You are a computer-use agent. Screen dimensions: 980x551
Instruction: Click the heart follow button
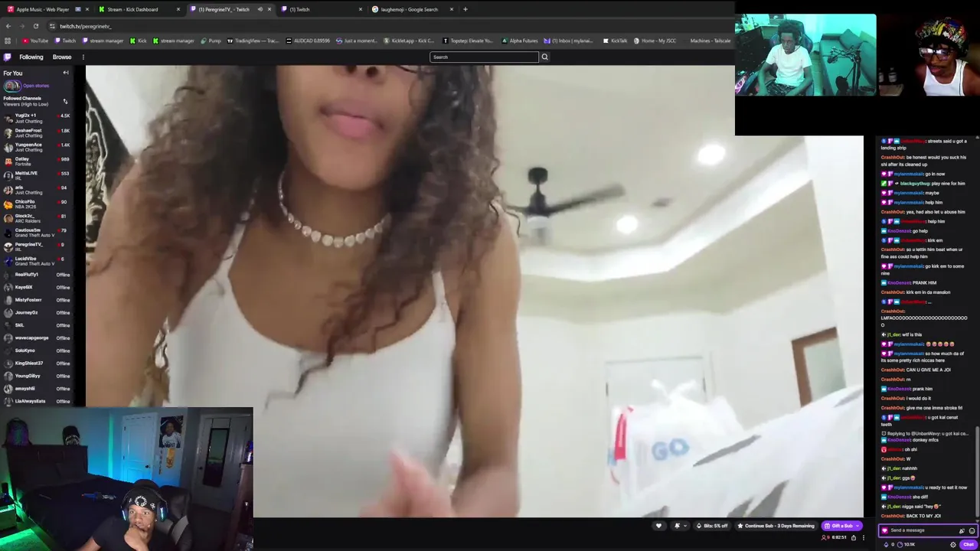[658, 526]
